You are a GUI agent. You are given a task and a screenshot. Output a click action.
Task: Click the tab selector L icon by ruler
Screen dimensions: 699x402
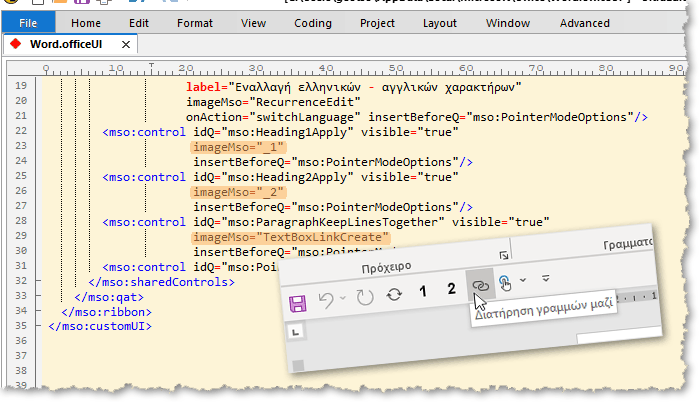[x=296, y=332]
